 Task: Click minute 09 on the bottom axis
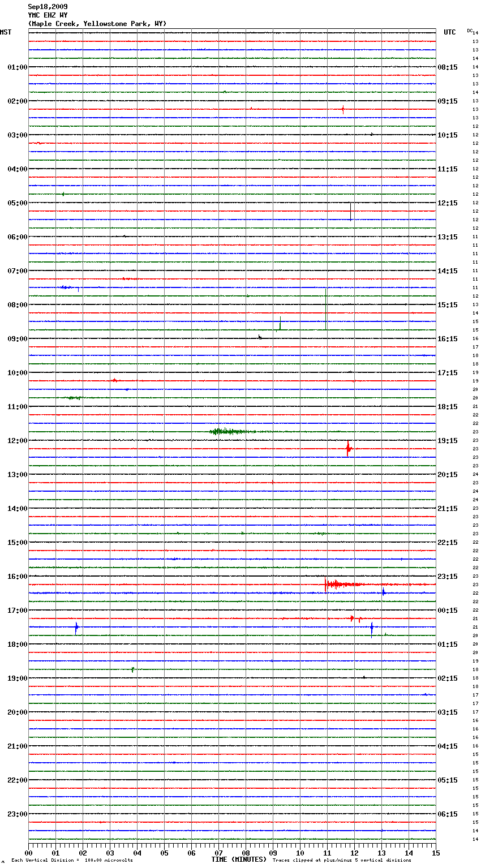(x=273, y=852)
